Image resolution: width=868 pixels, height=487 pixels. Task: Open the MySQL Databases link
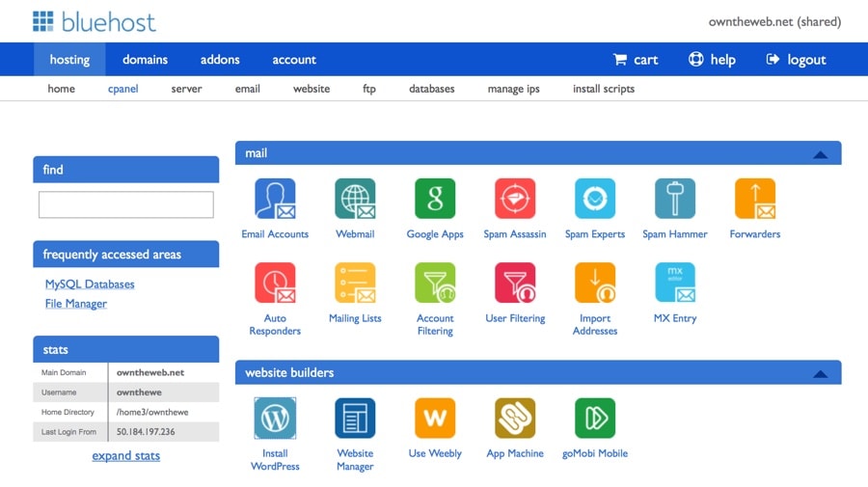pyautogui.click(x=90, y=284)
